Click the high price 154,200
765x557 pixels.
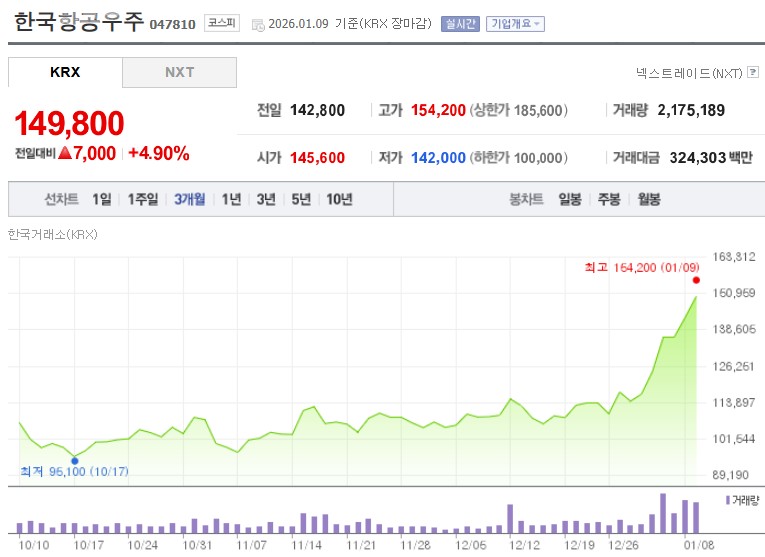click(438, 110)
